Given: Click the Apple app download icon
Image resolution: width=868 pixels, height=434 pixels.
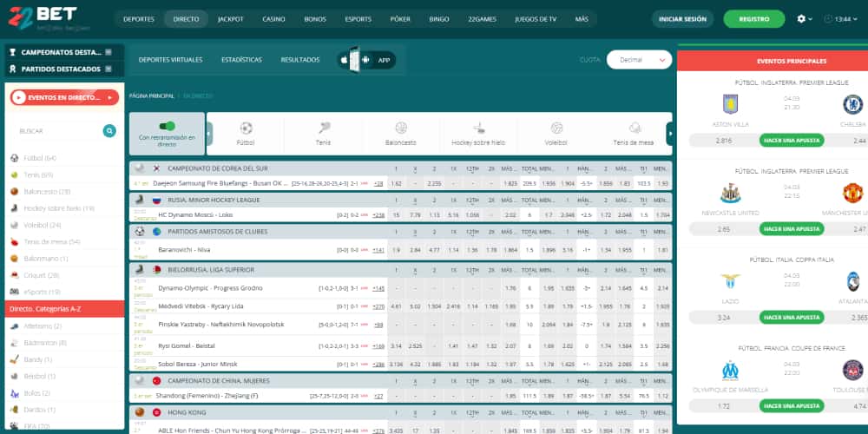Looking at the screenshot, I should (x=344, y=60).
